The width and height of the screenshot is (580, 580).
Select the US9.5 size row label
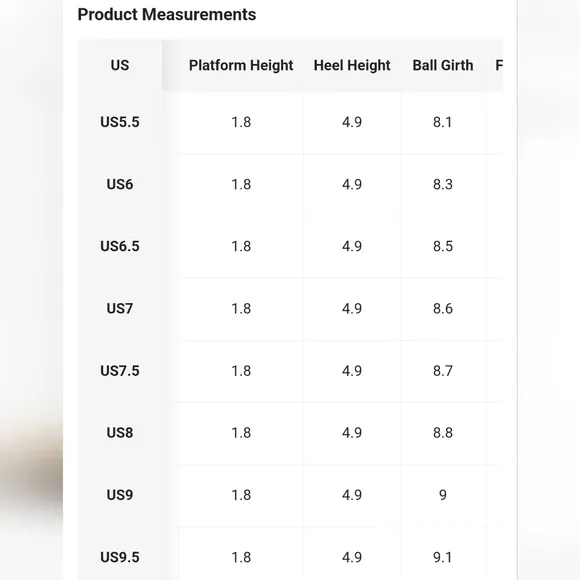coord(120,557)
